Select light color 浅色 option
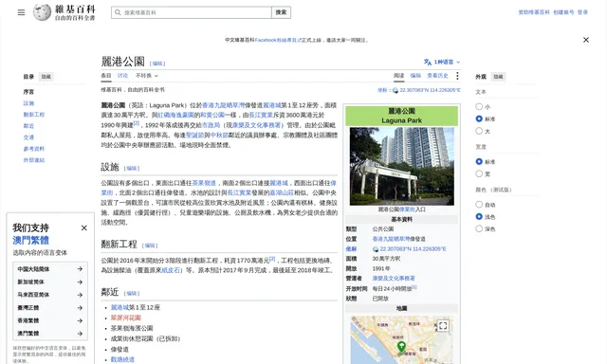Viewport: 607px width, 364px height. tap(479, 217)
